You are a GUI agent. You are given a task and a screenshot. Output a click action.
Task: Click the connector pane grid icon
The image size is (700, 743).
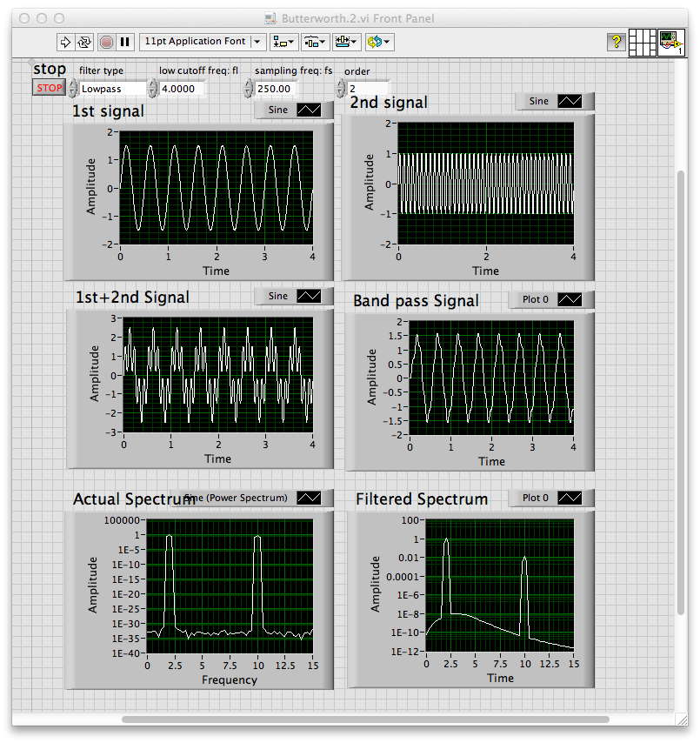643,43
